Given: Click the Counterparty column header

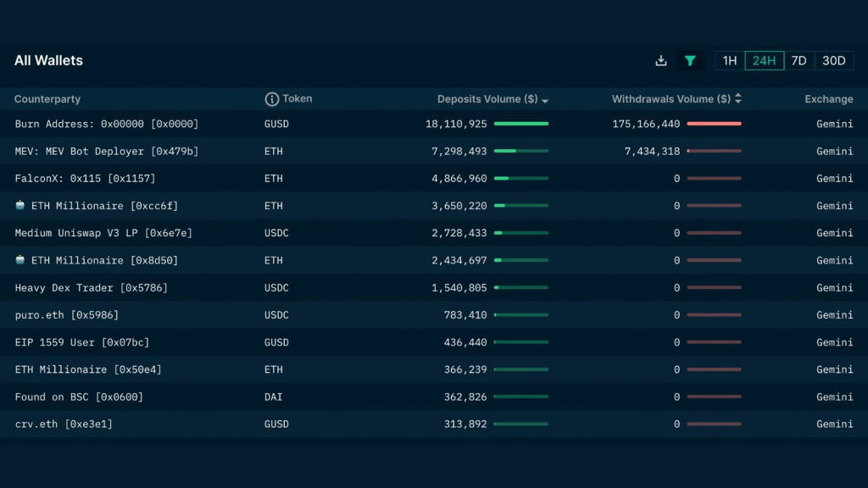Looking at the screenshot, I should (47, 99).
